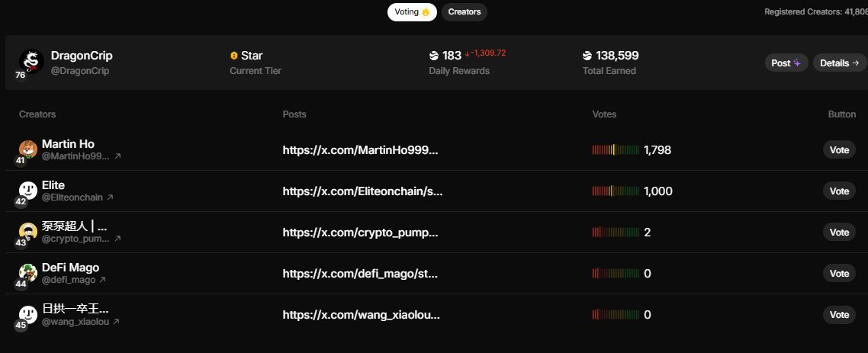Viewport: 868px width, 353px height.
Task: Open Martin Ho's x.com post link
Action: click(x=360, y=150)
